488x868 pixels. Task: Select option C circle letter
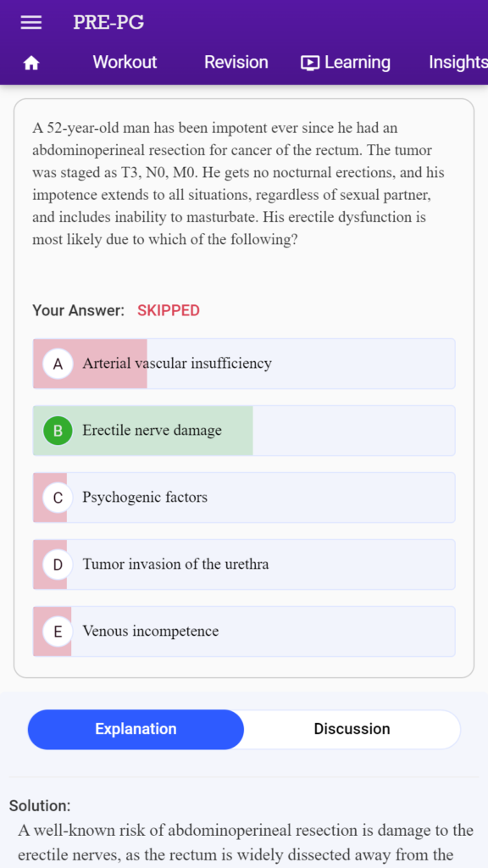click(58, 498)
